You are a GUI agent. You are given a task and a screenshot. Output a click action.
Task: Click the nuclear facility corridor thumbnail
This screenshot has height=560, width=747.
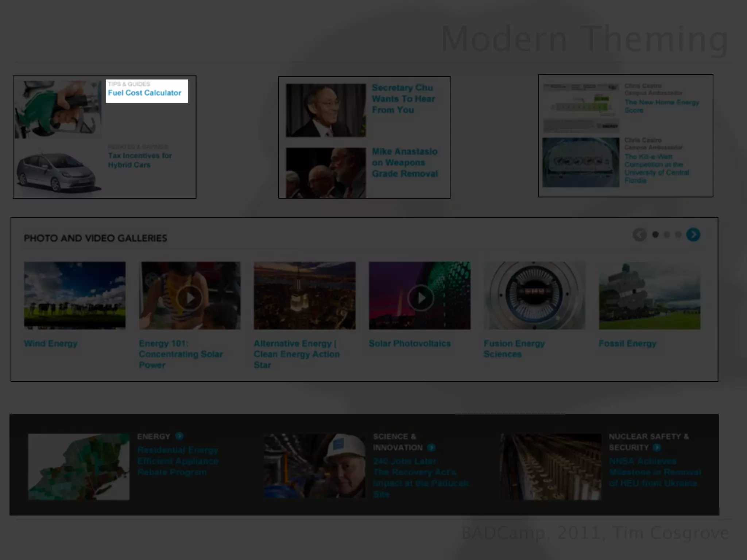pos(550,467)
